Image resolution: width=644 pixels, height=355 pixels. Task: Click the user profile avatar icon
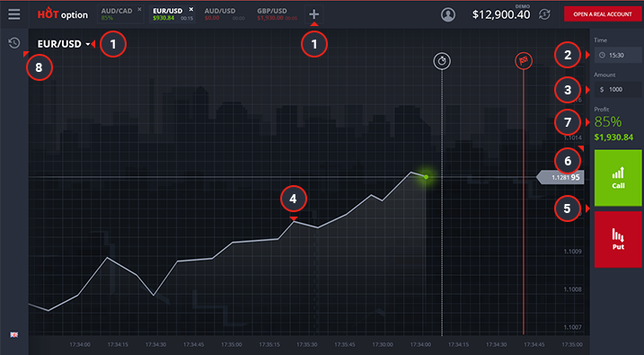click(447, 14)
